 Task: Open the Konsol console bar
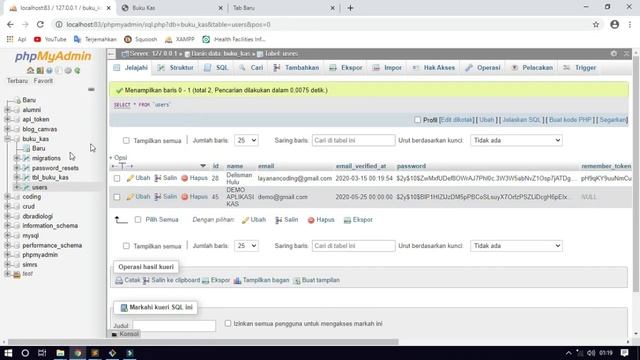coord(125,334)
